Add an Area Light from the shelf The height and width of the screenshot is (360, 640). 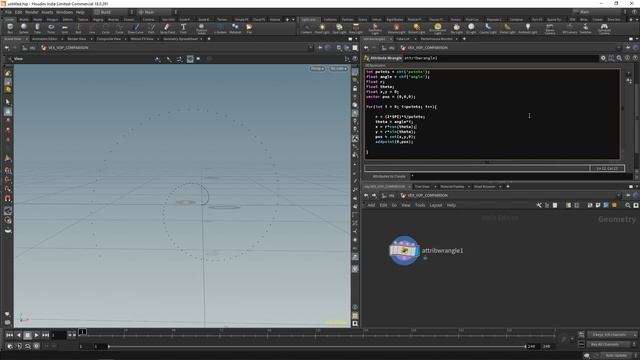[x=356, y=29]
